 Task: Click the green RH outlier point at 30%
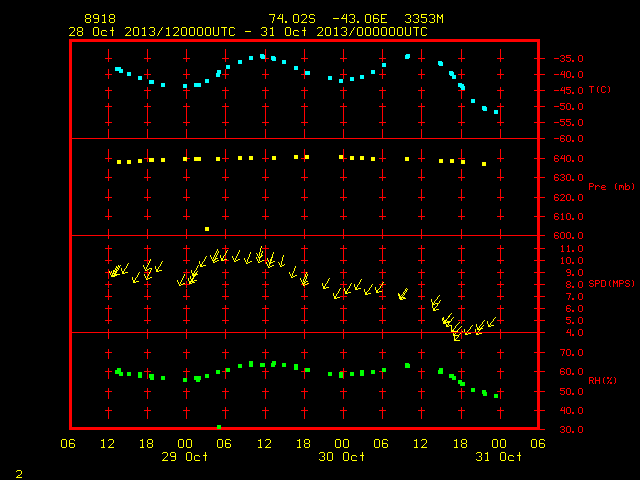coord(219,427)
